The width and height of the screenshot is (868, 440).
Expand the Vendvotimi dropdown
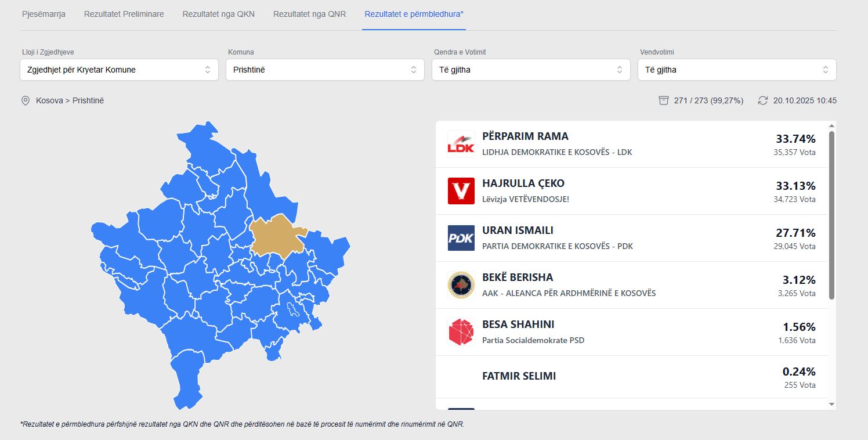coord(737,70)
